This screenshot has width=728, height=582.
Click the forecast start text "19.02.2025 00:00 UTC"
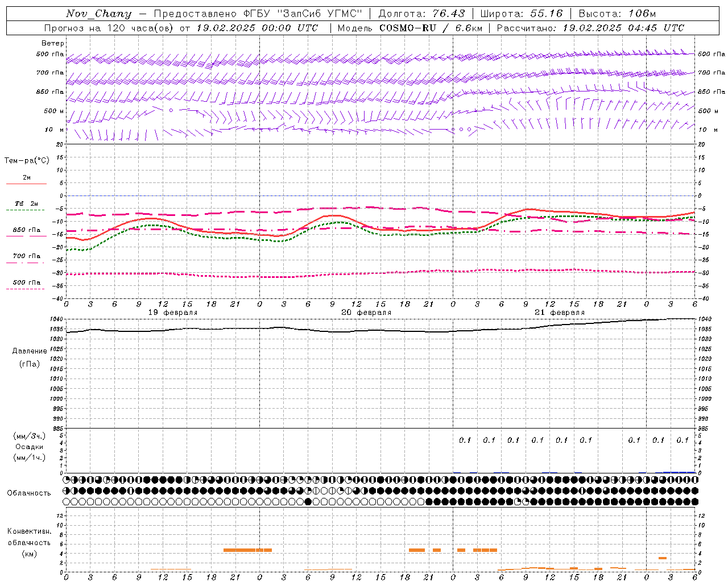(257, 28)
